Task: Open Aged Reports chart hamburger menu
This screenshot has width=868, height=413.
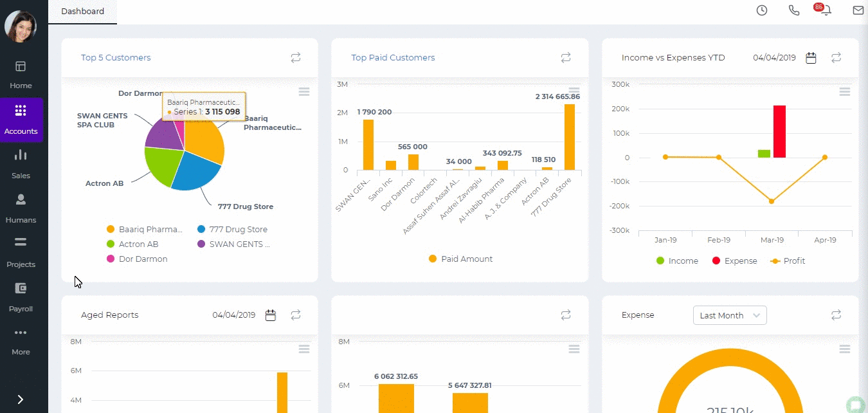Action: pos(304,349)
